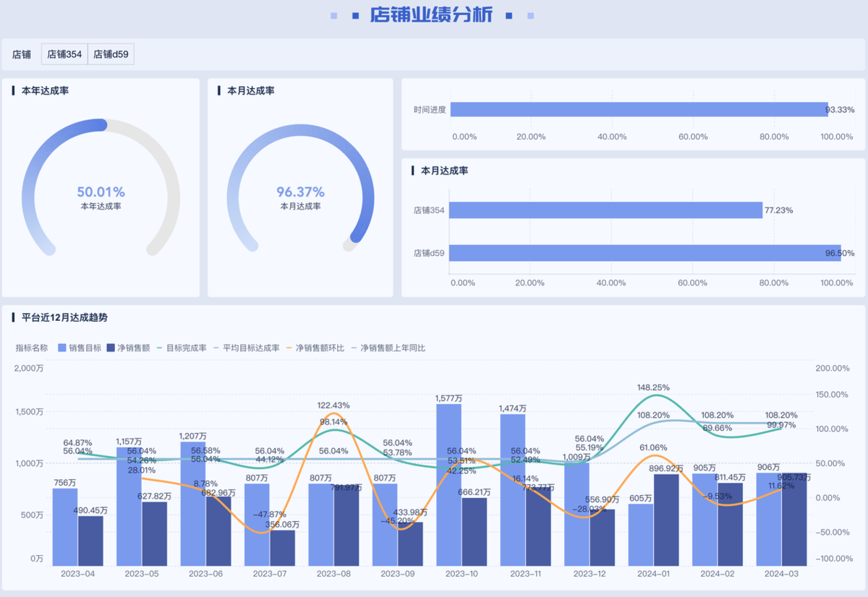The width and height of the screenshot is (868, 597).
Task: Toggle the 净销售额 legend series
Action: [128, 348]
